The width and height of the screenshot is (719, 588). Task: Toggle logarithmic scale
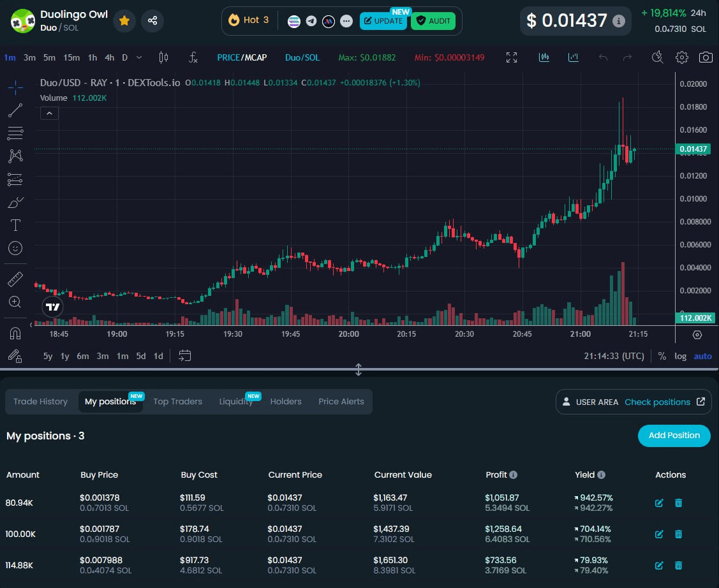[x=681, y=356]
